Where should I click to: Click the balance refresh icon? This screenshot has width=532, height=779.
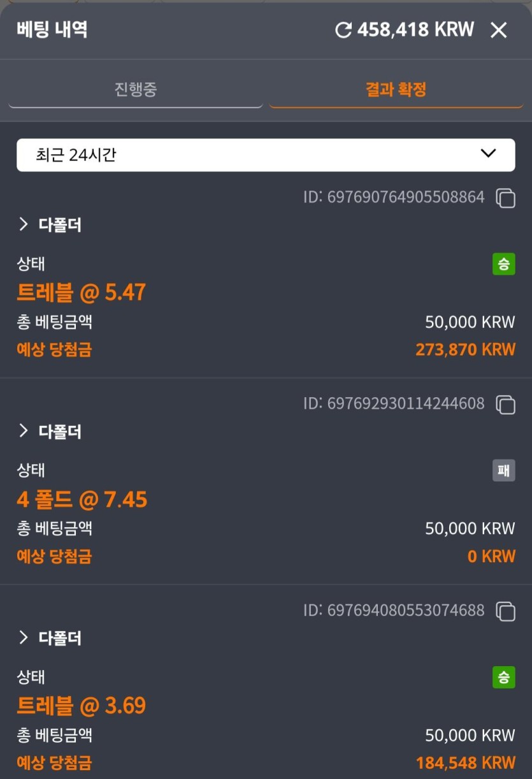tap(343, 30)
